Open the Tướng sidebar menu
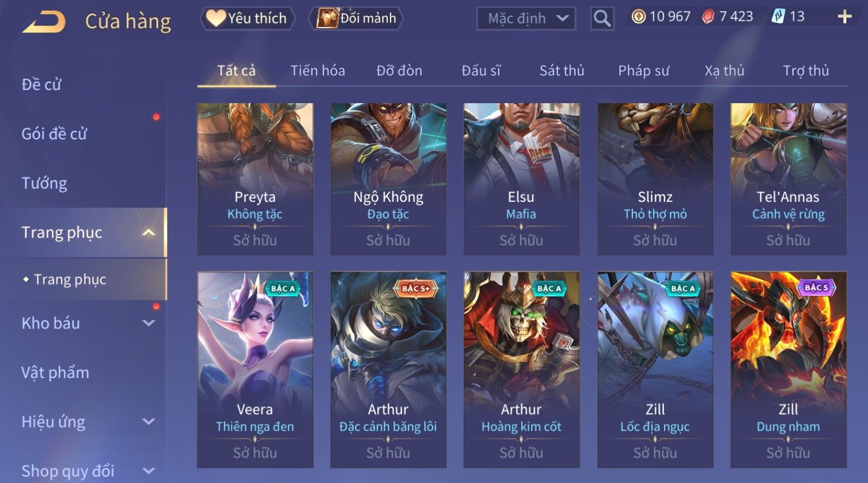The height and width of the screenshot is (483, 868). [44, 183]
